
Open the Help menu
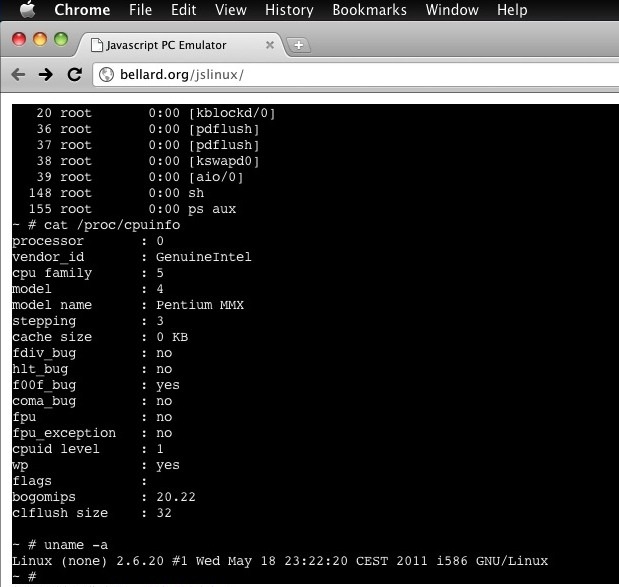pyautogui.click(x=512, y=10)
